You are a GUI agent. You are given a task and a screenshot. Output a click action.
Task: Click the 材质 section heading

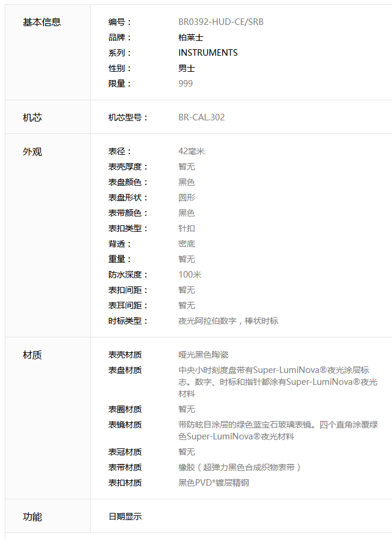pyautogui.click(x=32, y=355)
